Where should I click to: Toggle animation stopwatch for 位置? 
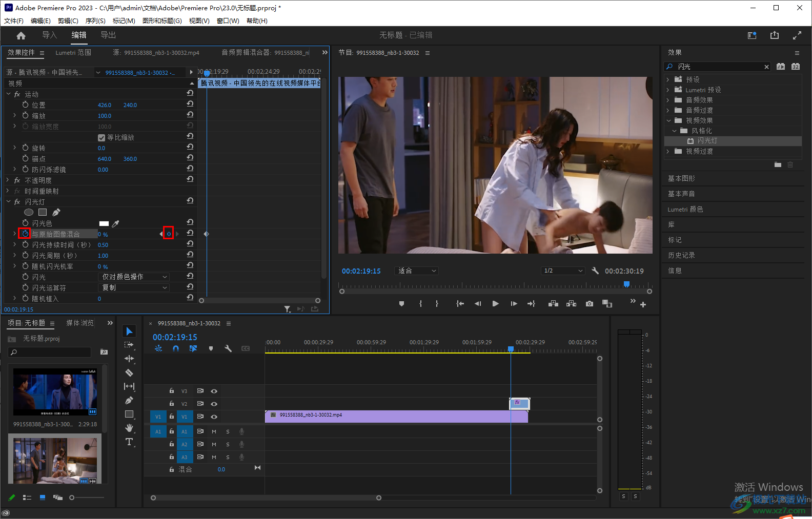pos(25,105)
